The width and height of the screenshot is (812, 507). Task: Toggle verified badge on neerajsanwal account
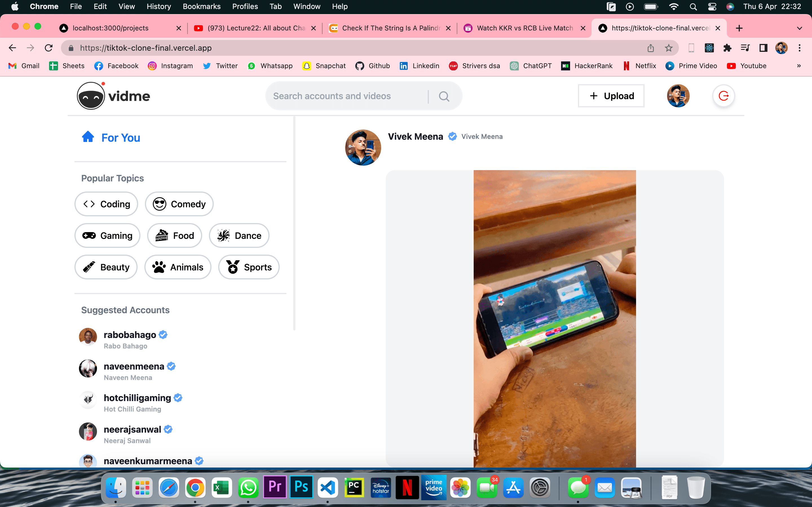(169, 429)
